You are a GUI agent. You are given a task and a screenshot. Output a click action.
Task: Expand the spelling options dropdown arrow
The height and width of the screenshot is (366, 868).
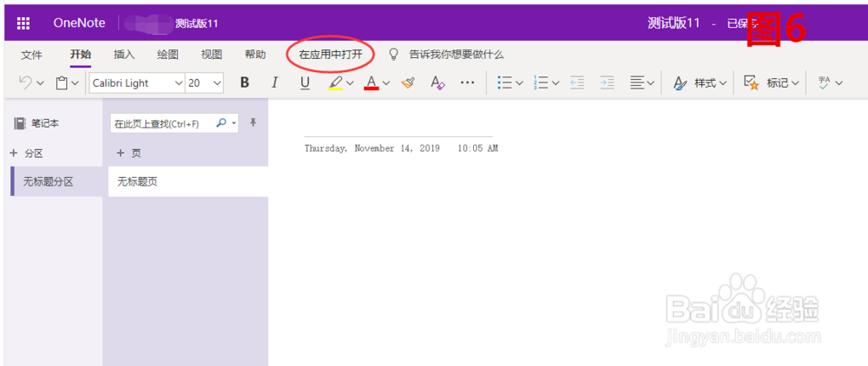838,83
